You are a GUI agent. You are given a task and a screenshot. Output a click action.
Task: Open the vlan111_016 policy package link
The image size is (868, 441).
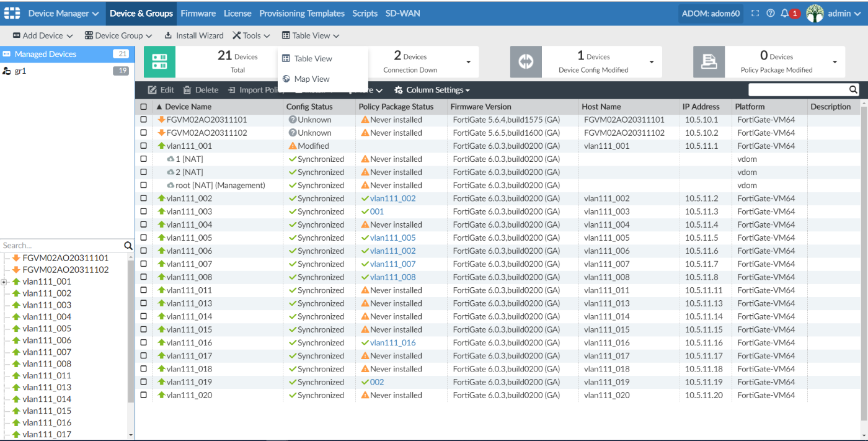(x=392, y=342)
